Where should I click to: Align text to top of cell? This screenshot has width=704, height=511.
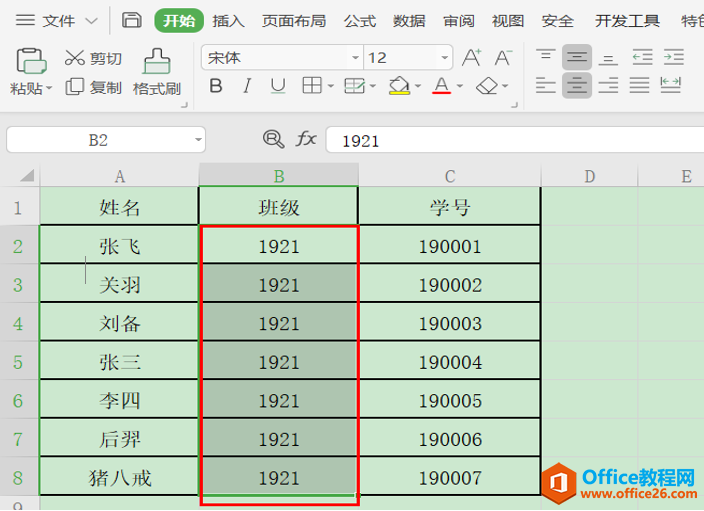tap(546, 57)
